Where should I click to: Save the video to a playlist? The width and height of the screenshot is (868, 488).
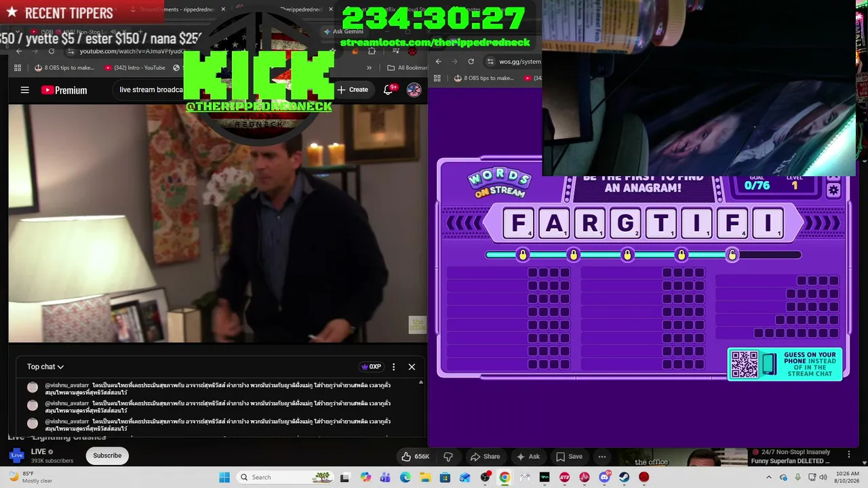[570, 456]
